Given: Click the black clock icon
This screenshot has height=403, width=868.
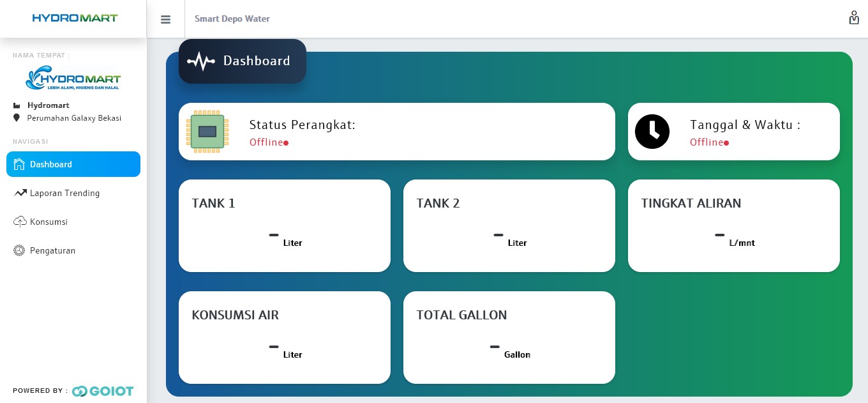Looking at the screenshot, I should 652,132.
